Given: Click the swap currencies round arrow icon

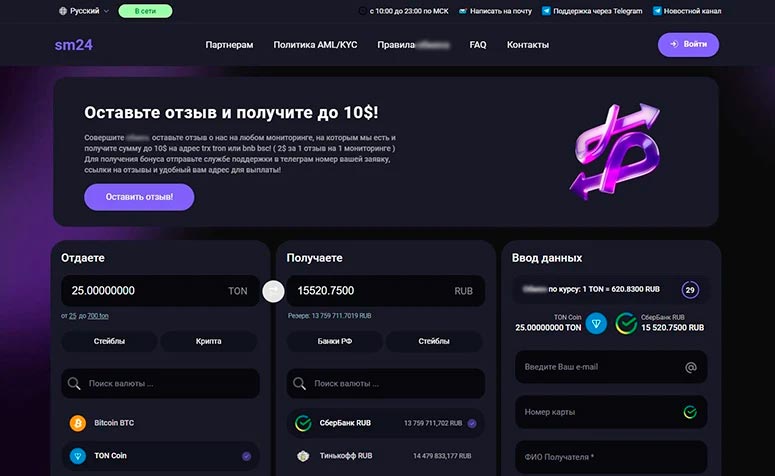Looking at the screenshot, I should tap(273, 291).
